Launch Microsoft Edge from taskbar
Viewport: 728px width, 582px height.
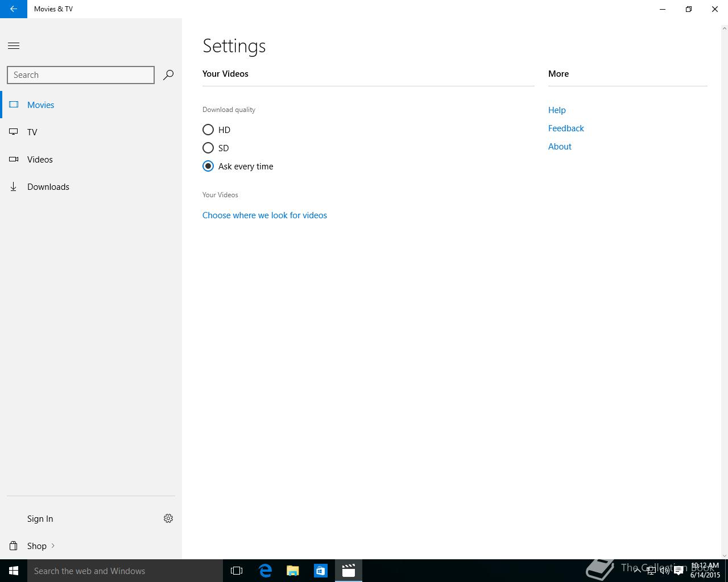[x=265, y=571]
